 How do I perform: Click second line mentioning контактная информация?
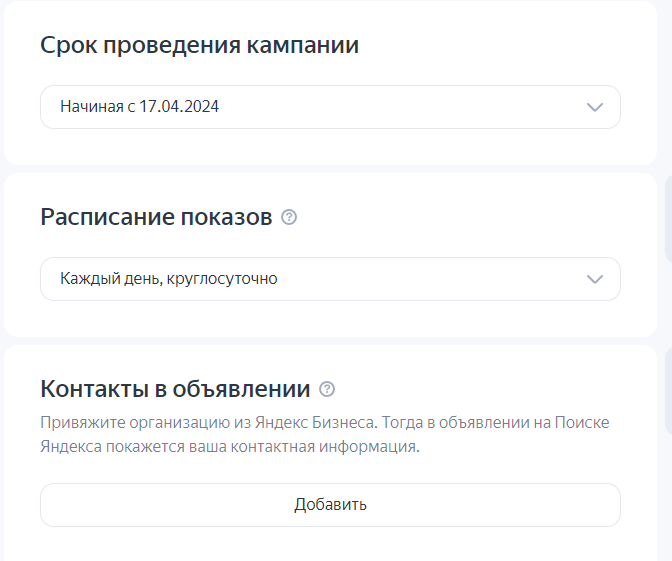click(x=230, y=447)
